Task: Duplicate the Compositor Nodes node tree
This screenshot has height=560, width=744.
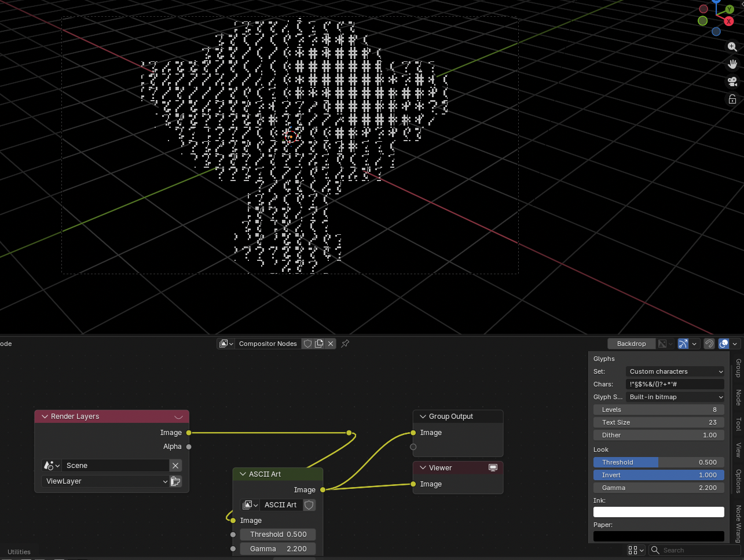Action: coord(319,344)
